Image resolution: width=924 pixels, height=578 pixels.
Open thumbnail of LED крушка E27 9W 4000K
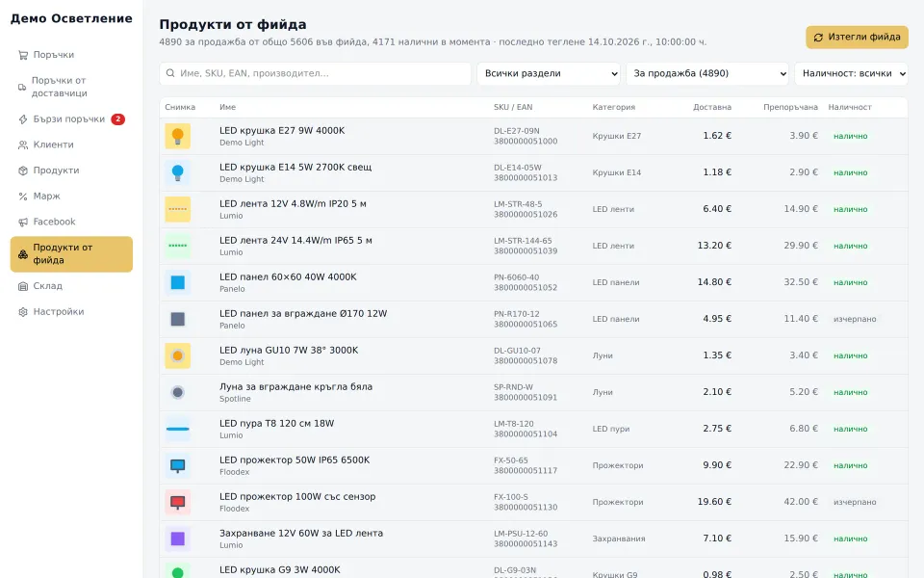[177, 136]
